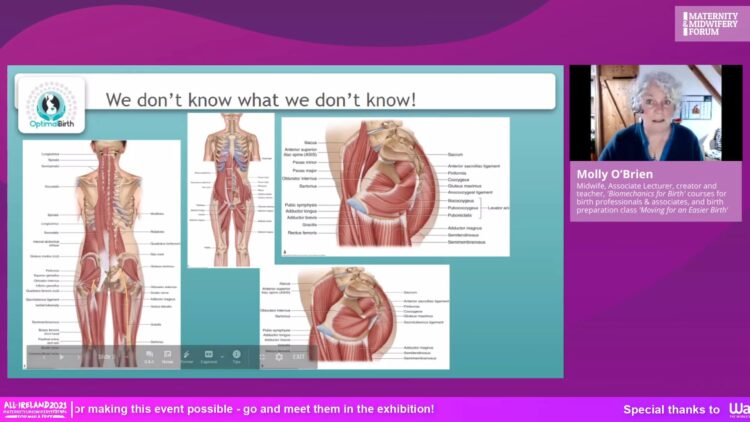Click the large pelvic muscles diagram

[x=395, y=187]
